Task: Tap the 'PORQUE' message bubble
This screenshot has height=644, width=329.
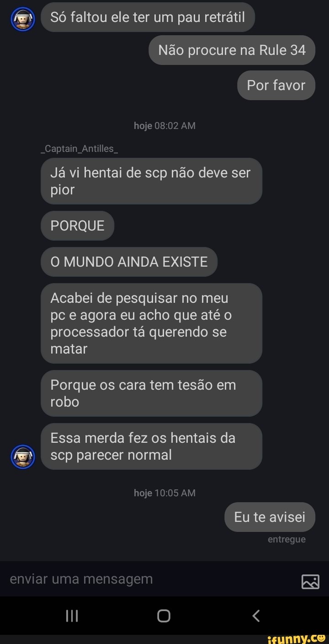Action: coord(77,225)
